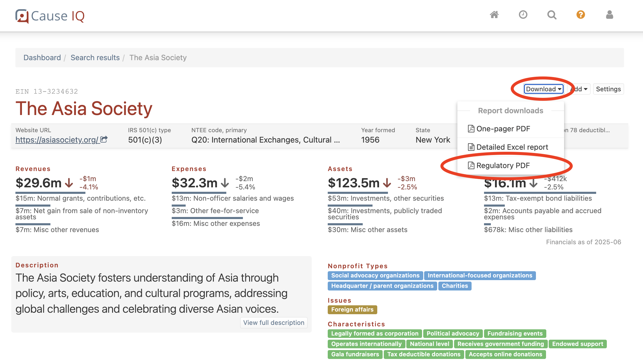Image resolution: width=643 pixels, height=364 pixels.
Task: Click '$15m: Normal grants, contributions, etc.' row
Action: click(x=81, y=198)
